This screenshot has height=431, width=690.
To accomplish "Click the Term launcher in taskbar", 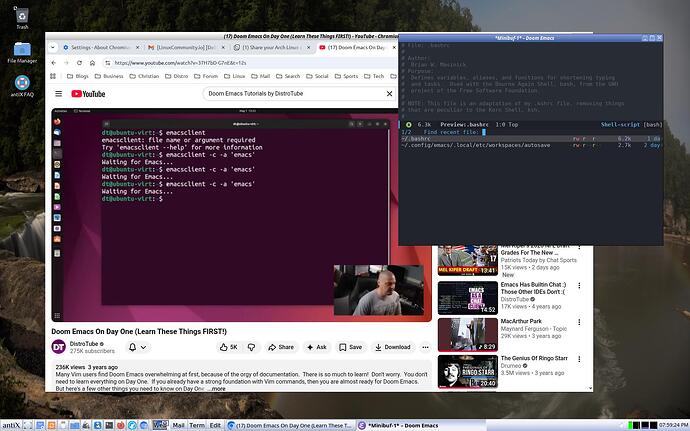I will [197, 425].
